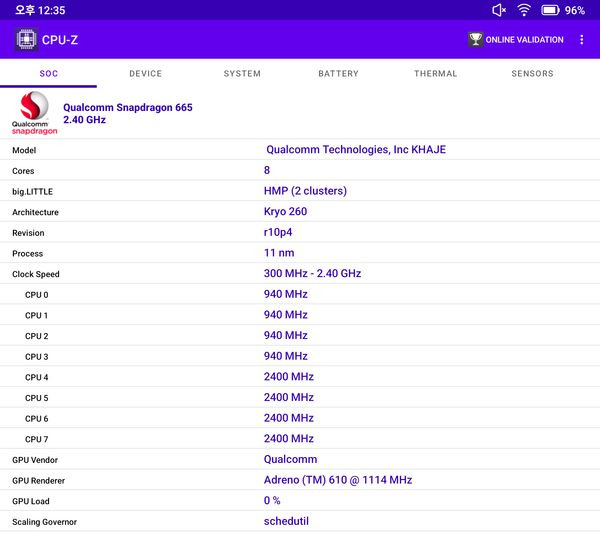The height and width of the screenshot is (544, 600).
Task: Select the CPU 6 row label
Action: coord(37,419)
